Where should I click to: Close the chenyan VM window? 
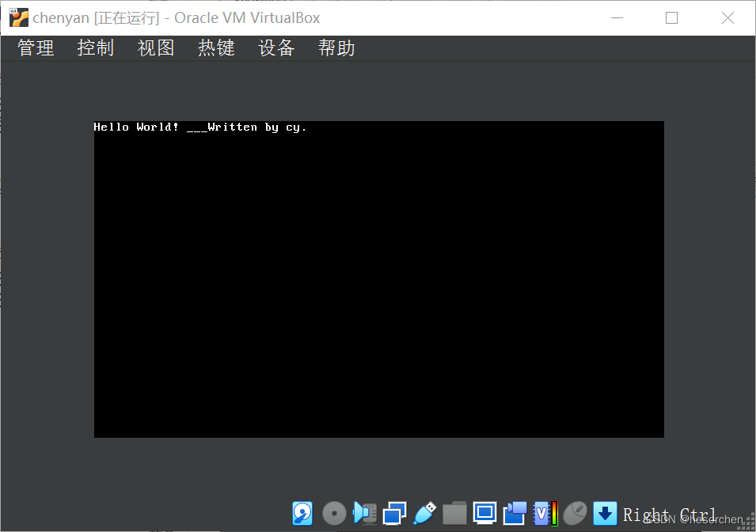[x=728, y=18]
